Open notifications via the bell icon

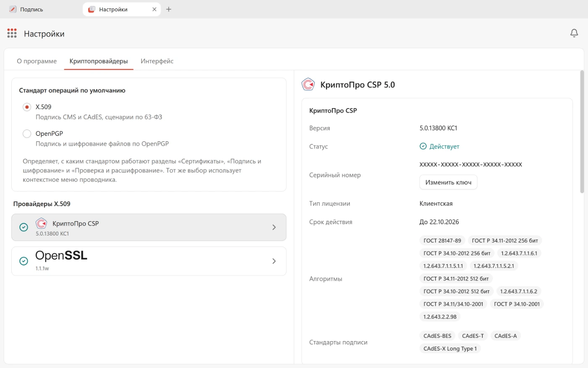point(574,33)
